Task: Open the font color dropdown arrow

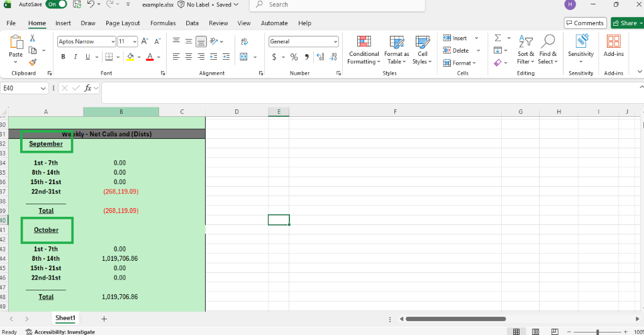Action: point(159,57)
